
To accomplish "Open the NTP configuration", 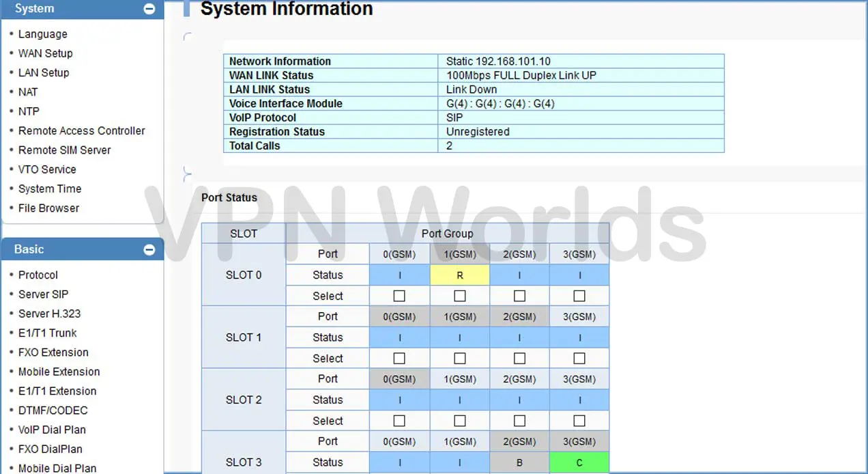I will coord(29,111).
